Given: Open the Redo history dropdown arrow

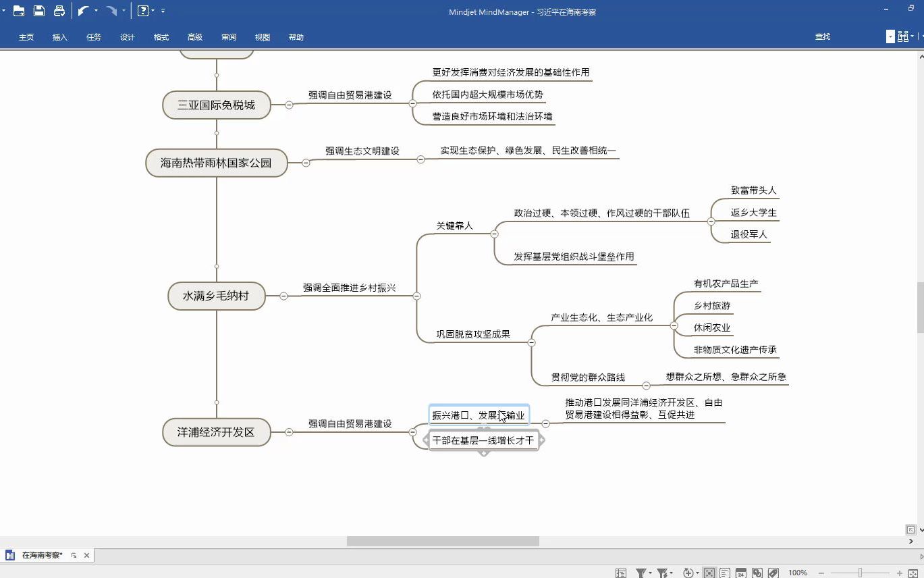Looking at the screenshot, I should [x=124, y=11].
